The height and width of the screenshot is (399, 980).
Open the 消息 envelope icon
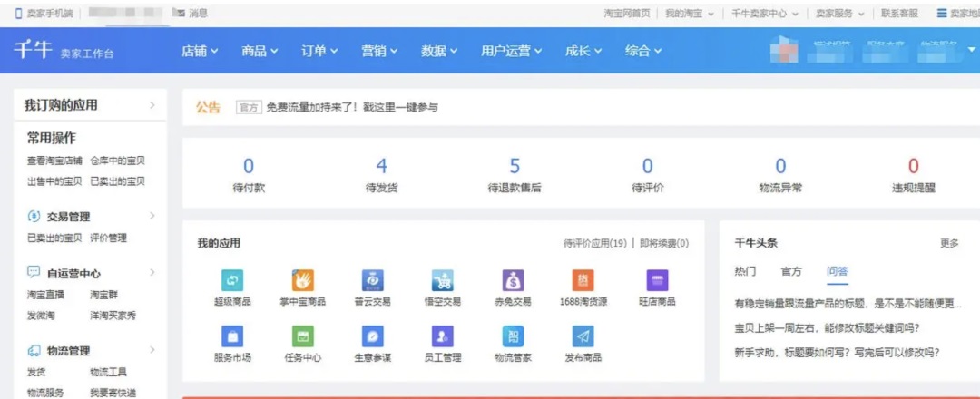(181, 13)
